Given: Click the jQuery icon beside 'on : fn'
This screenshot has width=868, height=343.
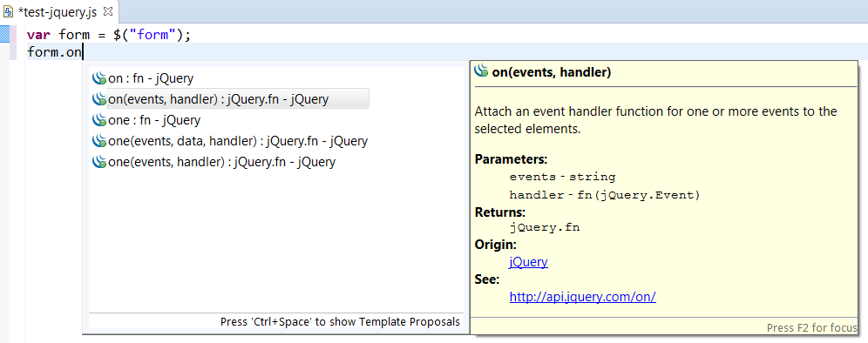Looking at the screenshot, I should coord(99,78).
